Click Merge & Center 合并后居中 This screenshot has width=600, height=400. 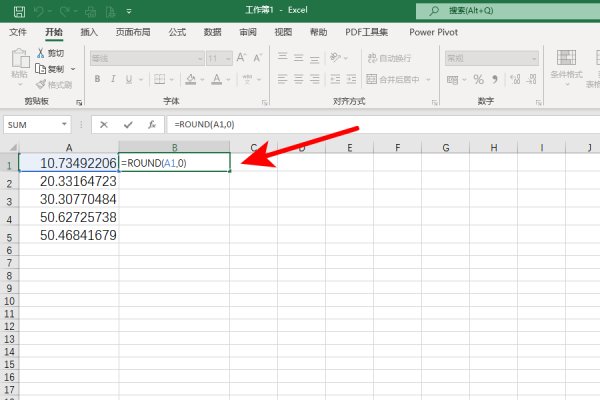[393, 79]
